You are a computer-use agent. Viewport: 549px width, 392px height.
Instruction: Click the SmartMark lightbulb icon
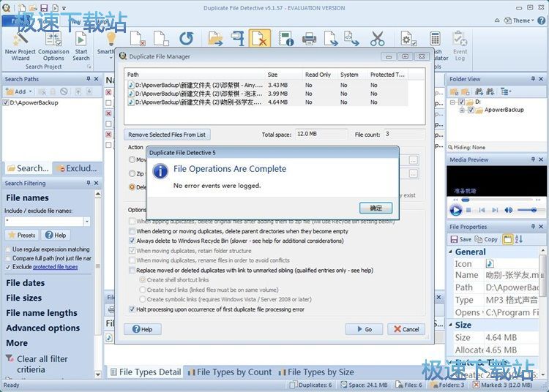point(111,39)
